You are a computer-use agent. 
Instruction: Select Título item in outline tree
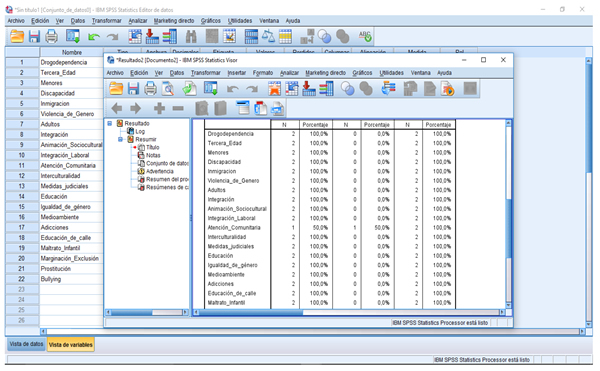[152, 147]
